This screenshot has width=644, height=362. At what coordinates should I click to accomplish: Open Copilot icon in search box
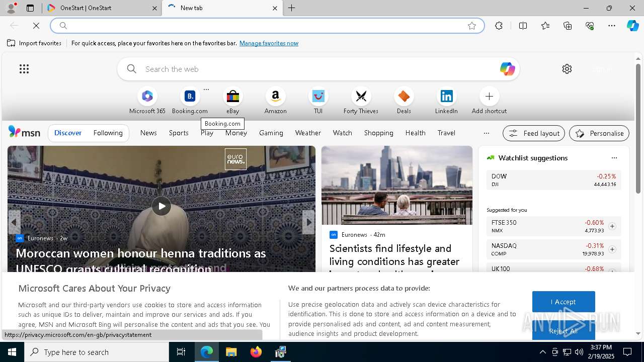click(x=507, y=69)
